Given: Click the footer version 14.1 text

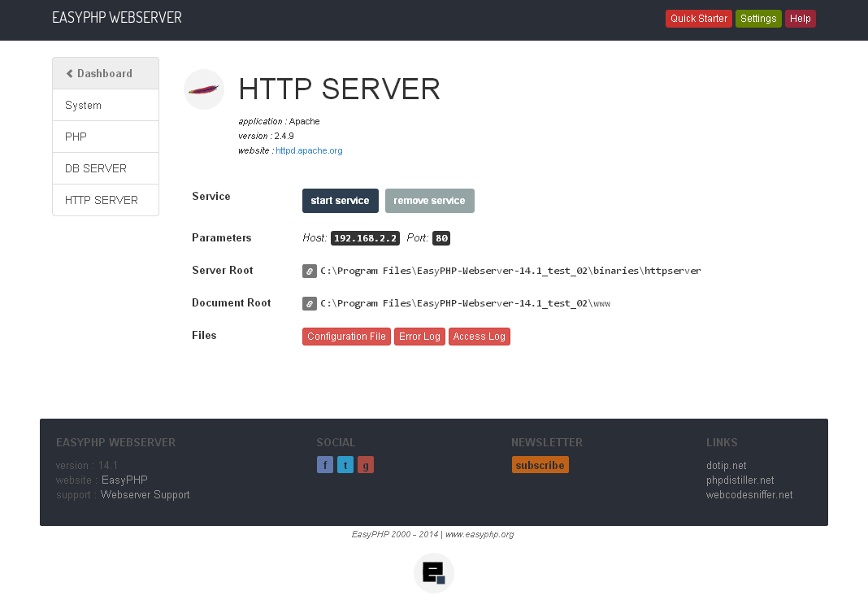Looking at the screenshot, I should (87, 465).
